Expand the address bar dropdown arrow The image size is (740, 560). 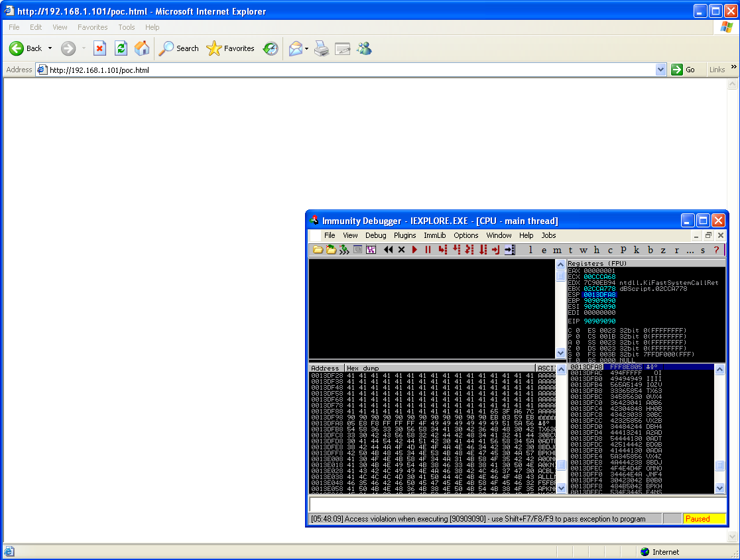660,70
